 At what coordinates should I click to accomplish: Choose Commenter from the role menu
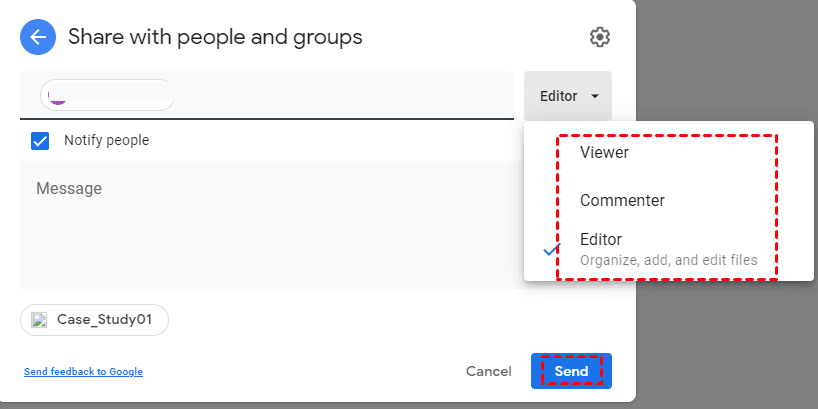[x=622, y=200]
